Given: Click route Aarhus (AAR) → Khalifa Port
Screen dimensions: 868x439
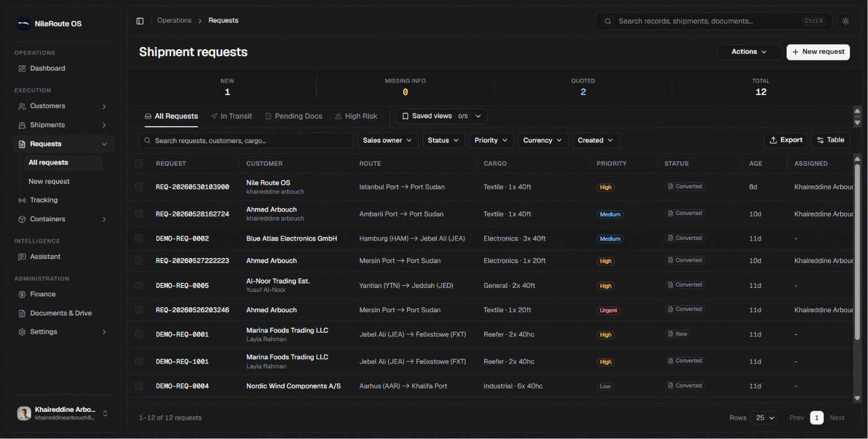Looking at the screenshot, I should click(x=403, y=386).
